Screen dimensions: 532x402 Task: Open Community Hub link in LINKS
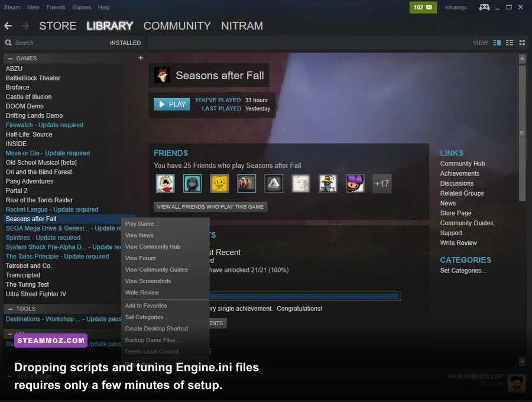[462, 164]
